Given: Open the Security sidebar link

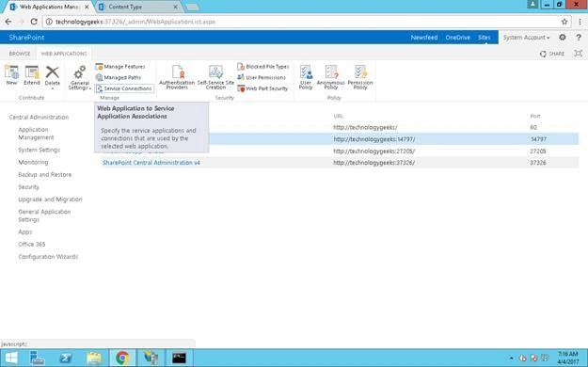Looking at the screenshot, I should pos(28,187).
